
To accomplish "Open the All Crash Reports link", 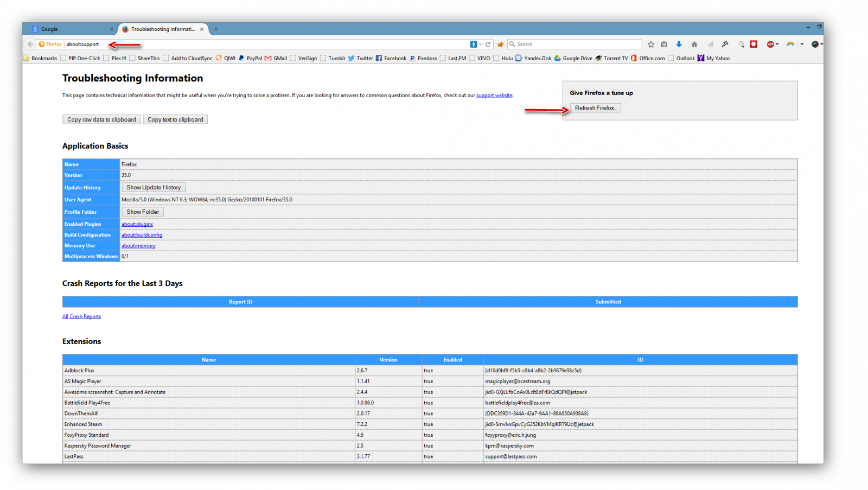I will pos(81,316).
